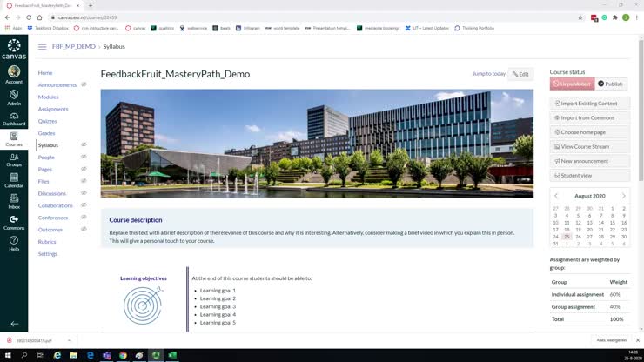Viewport: 644px width, 362px height.
Task: Click hidden-eye icon next to People
Action: [84, 157]
